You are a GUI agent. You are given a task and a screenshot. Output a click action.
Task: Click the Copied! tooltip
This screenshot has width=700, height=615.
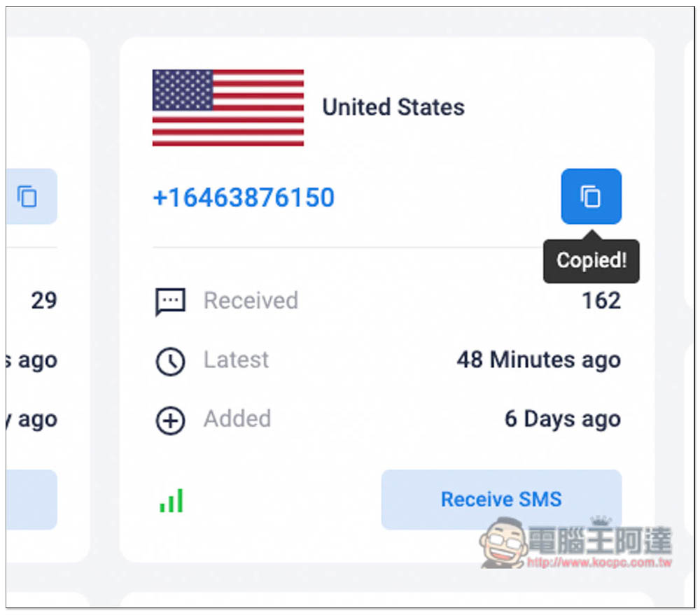click(591, 261)
